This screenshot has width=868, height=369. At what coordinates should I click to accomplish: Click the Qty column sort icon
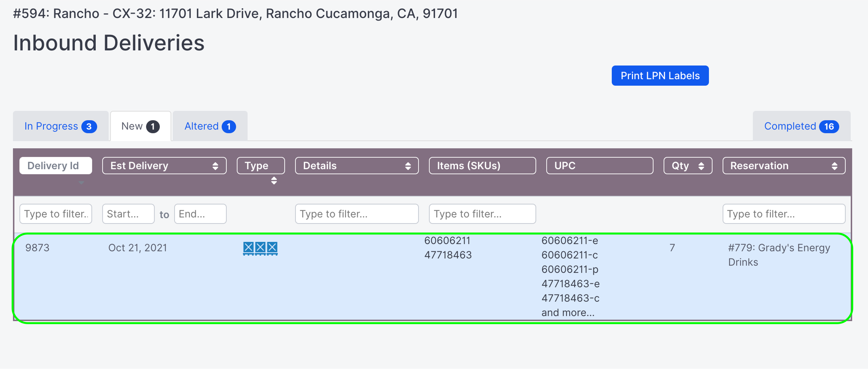click(702, 166)
